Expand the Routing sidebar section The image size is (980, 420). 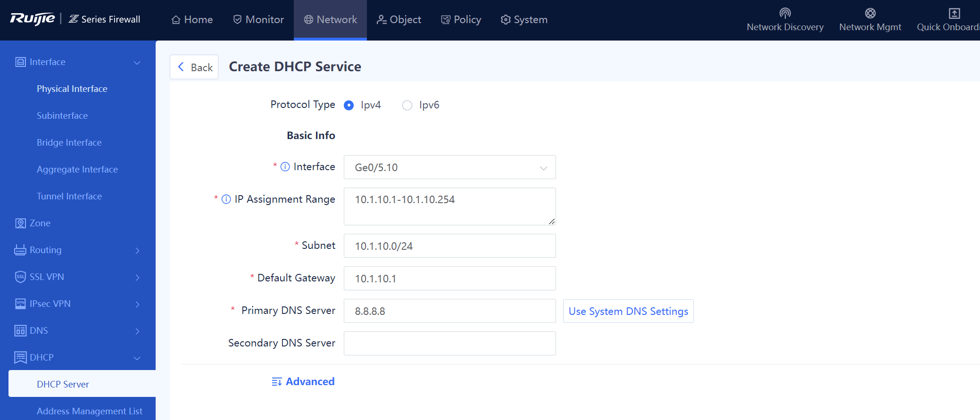138,250
